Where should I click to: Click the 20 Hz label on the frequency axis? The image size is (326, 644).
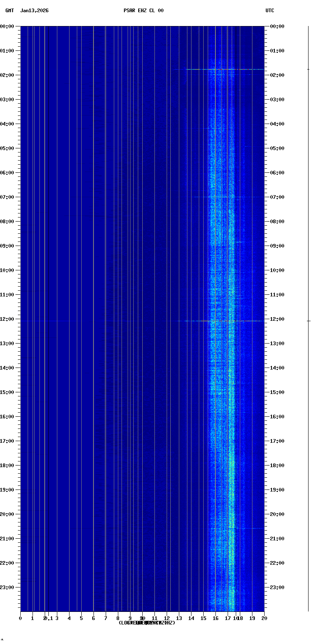264,618
